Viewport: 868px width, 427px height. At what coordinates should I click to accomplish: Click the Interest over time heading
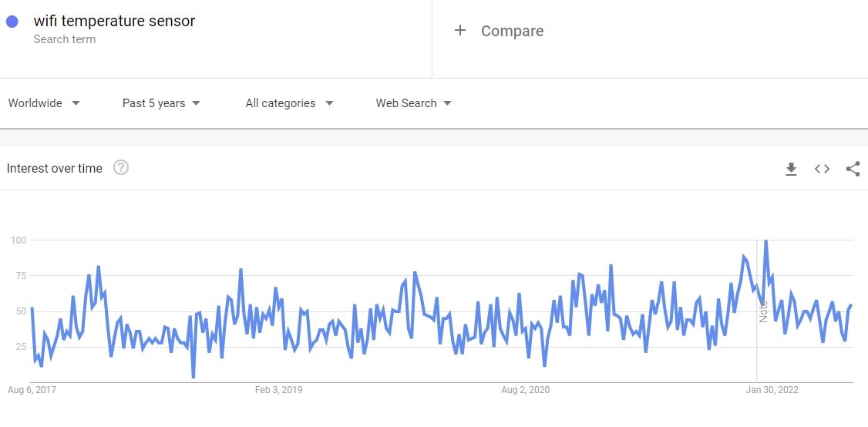[55, 168]
